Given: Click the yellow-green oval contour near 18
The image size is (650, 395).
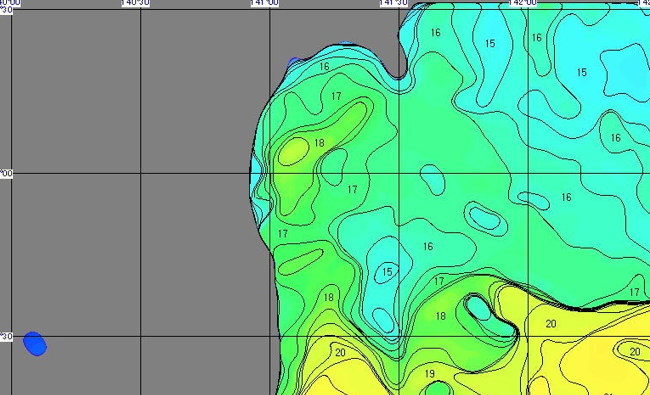Looking at the screenshot, I should click(293, 151).
